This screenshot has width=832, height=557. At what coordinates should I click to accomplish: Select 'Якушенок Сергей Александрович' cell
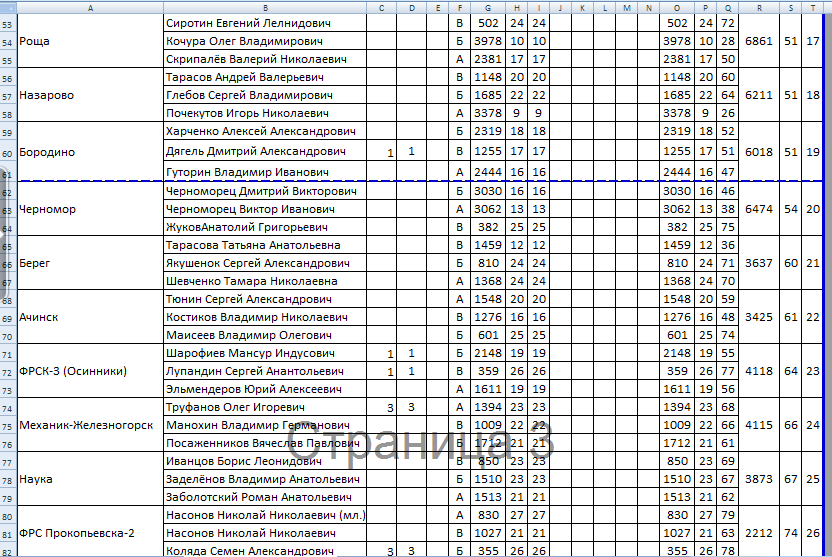[x=265, y=263]
